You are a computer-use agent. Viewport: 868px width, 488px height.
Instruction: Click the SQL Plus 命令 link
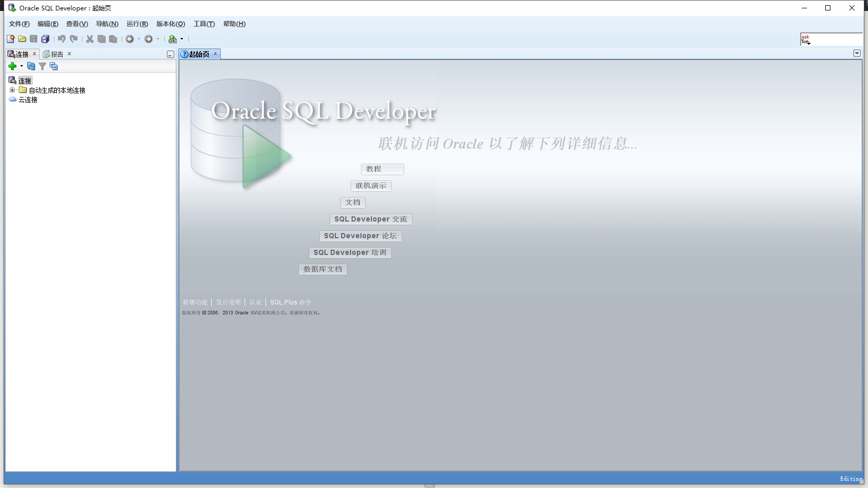pyautogui.click(x=291, y=302)
